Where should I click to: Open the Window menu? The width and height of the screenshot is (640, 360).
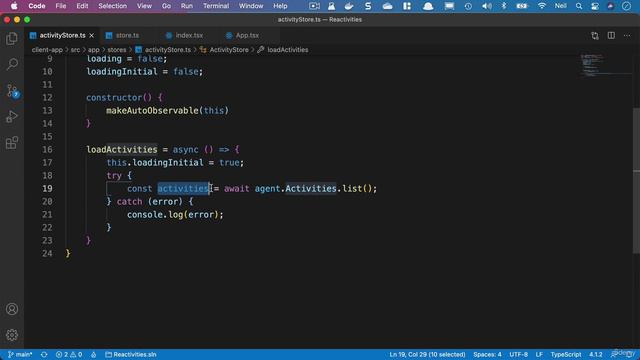[251, 6]
